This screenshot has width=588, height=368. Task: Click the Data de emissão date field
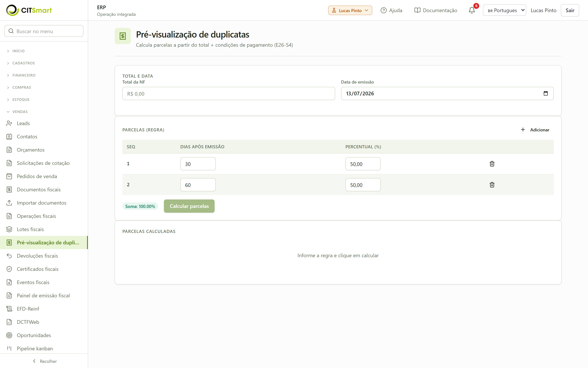coord(447,93)
